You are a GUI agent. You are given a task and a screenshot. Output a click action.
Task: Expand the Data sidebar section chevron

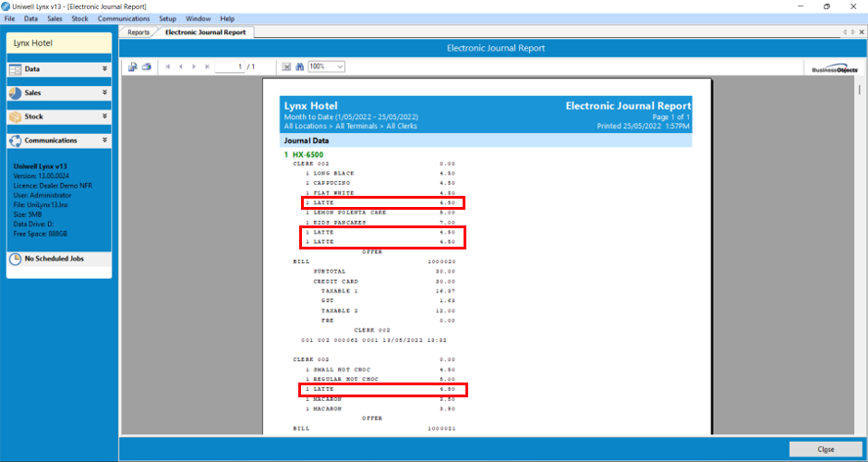pos(104,68)
